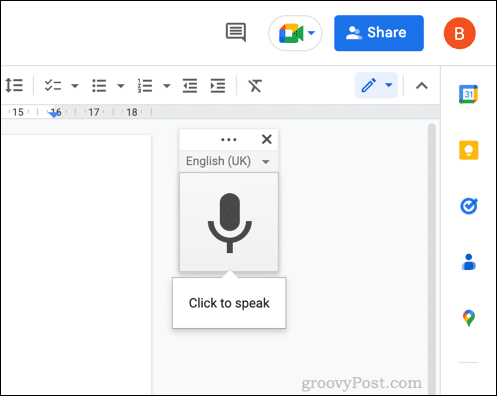Viewport: 497px width, 396px height.
Task: Expand the bulleted list options arrow
Action: click(x=121, y=86)
